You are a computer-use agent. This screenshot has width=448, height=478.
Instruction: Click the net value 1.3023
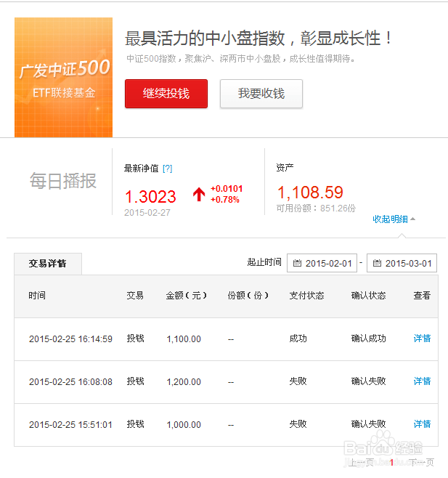pyautogui.click(x=150, y=197)
